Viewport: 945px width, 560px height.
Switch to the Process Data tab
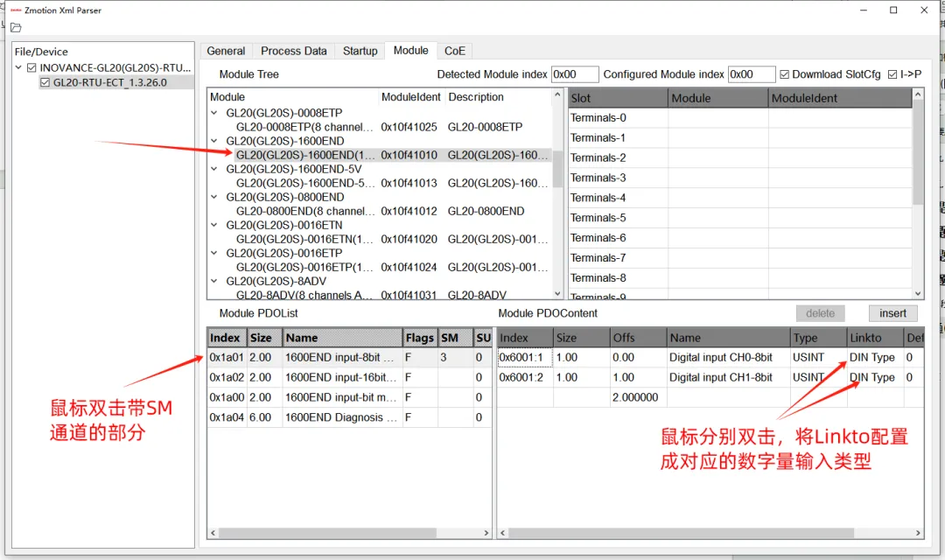(x=293, y=52)
